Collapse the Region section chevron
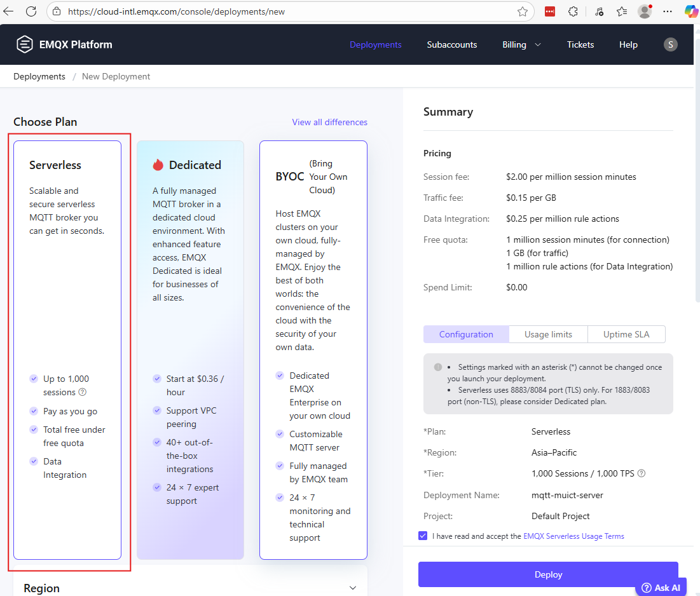Image resolution: width=700 pixels, height=596 pixels. (x=353, y=588)
